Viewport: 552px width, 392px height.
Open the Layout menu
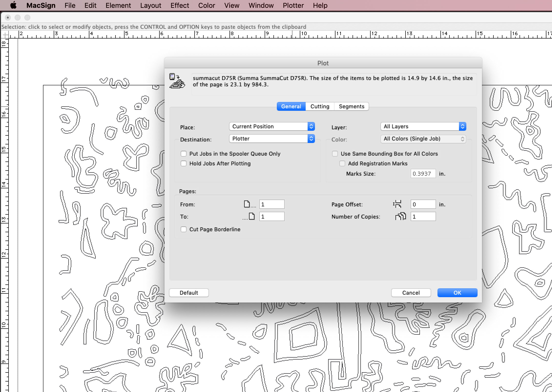[151, 5]
